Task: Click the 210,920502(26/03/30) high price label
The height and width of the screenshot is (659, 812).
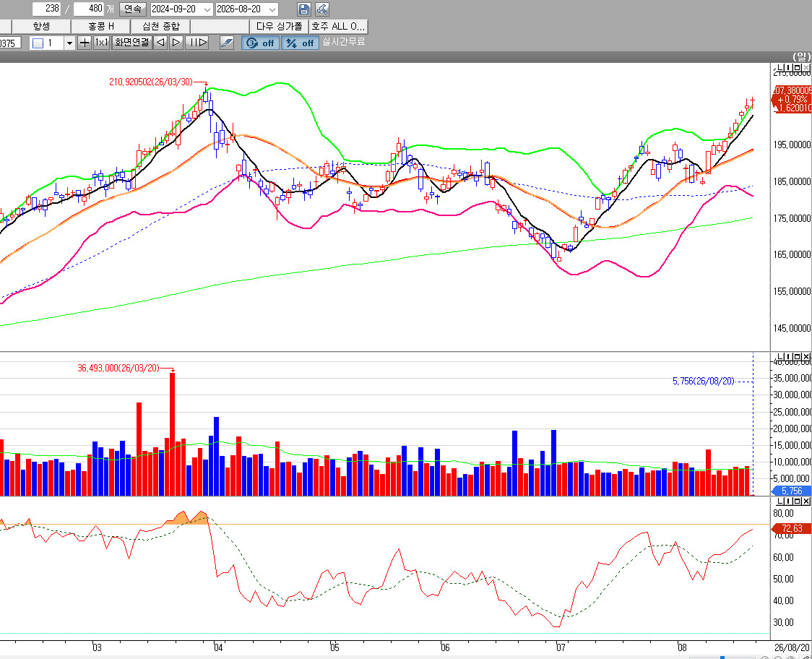Action: click(151, 82)
